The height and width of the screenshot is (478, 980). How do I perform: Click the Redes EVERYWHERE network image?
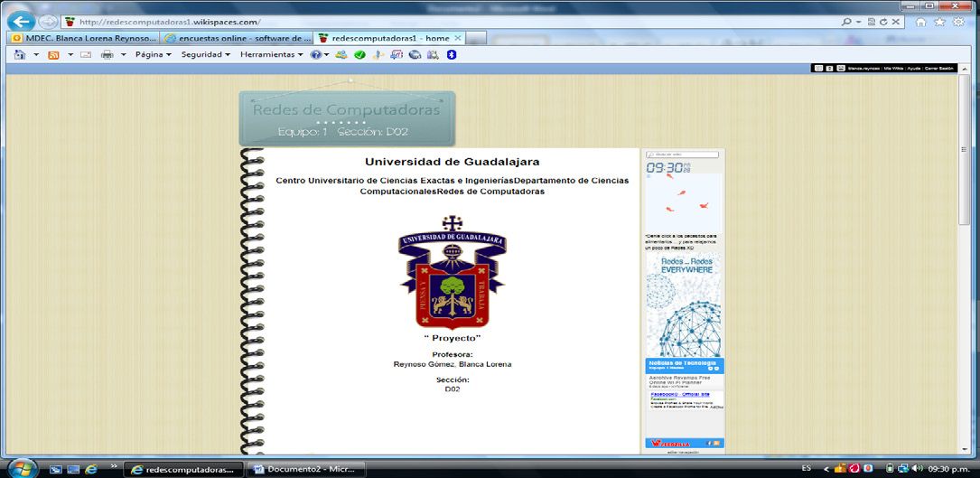click(x=683, y=305)
